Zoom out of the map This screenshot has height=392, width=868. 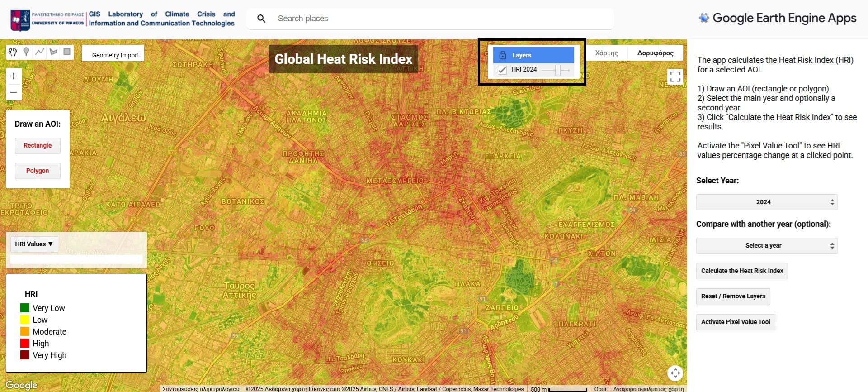(14, 92)
